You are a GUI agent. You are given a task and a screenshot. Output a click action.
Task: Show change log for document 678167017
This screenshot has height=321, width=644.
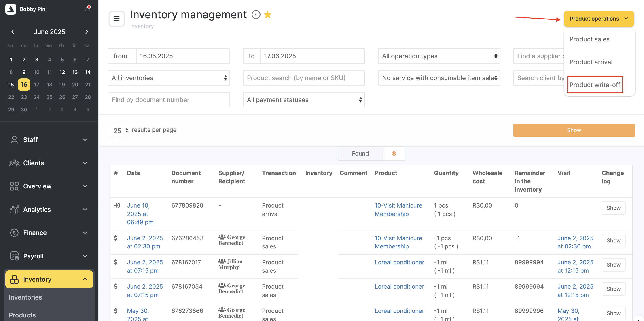(613, 264)
